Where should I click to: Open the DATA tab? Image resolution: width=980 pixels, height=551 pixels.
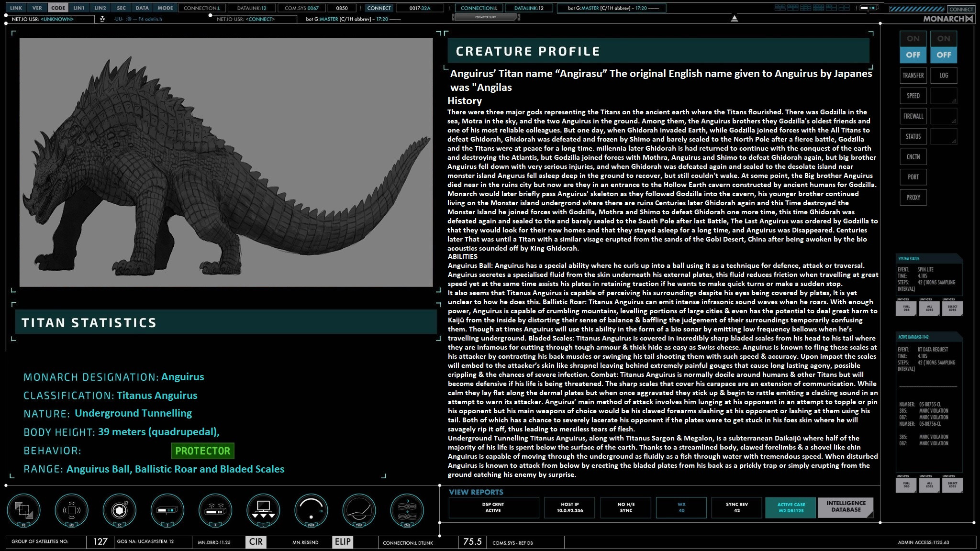(142, 8)
